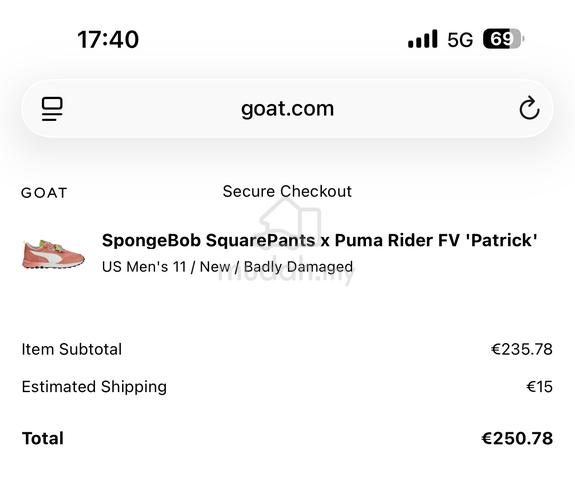575x480 pixels.
Task: Tap the battery level indicator showing 69
Action: click(503, 39)
